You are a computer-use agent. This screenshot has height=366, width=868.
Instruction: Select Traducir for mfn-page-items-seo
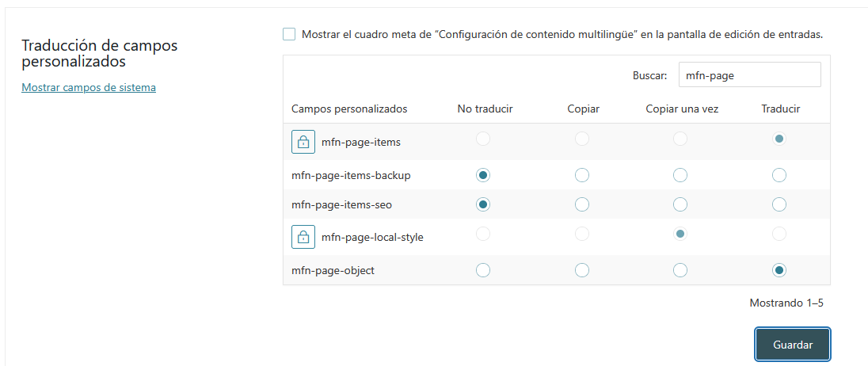point(779,204)
